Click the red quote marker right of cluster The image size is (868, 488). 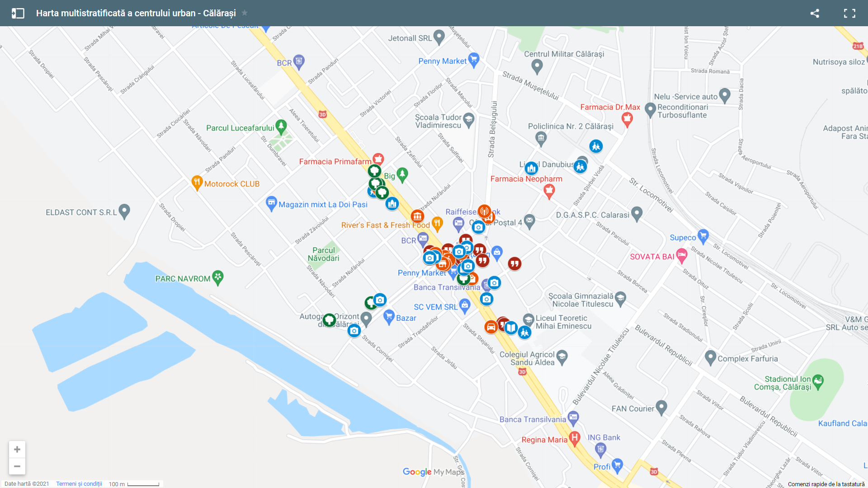click(x=514, y=263)
